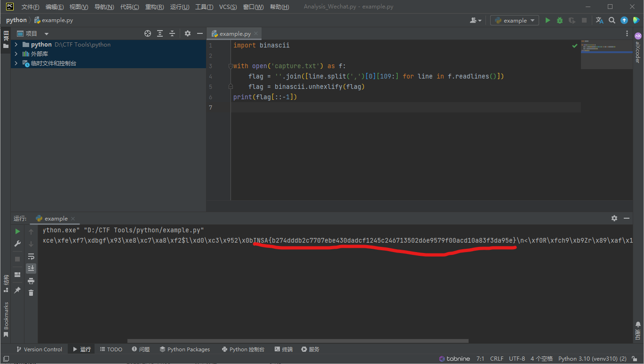
Task: Click the blue update arrow icon
Action: 624,20
